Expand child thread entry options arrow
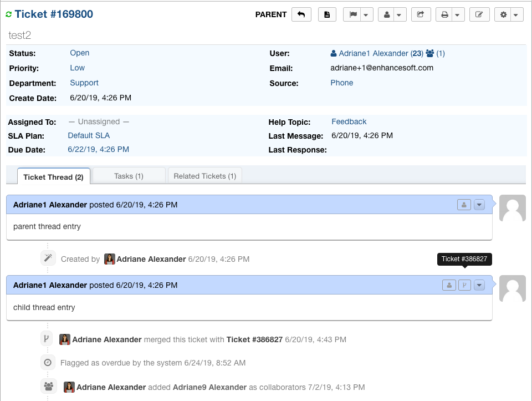 click(479, 285)
